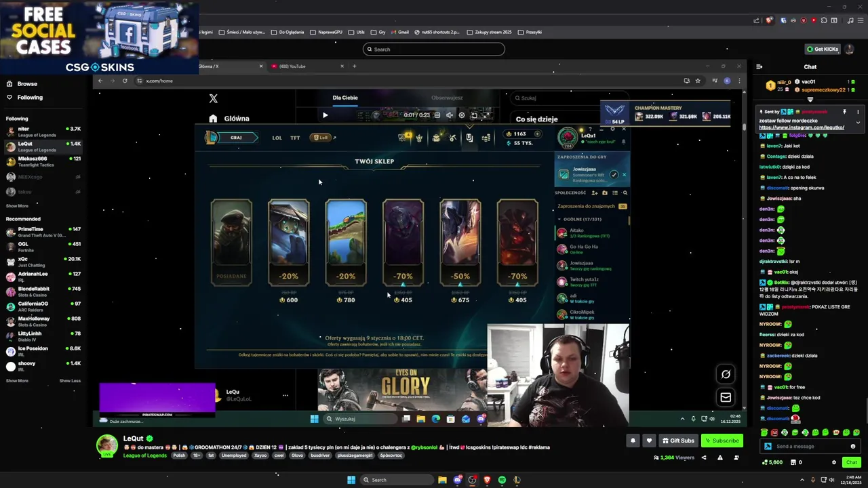
Task: Switch to Obserwujesz tab on X
Action: coord(447,98)
